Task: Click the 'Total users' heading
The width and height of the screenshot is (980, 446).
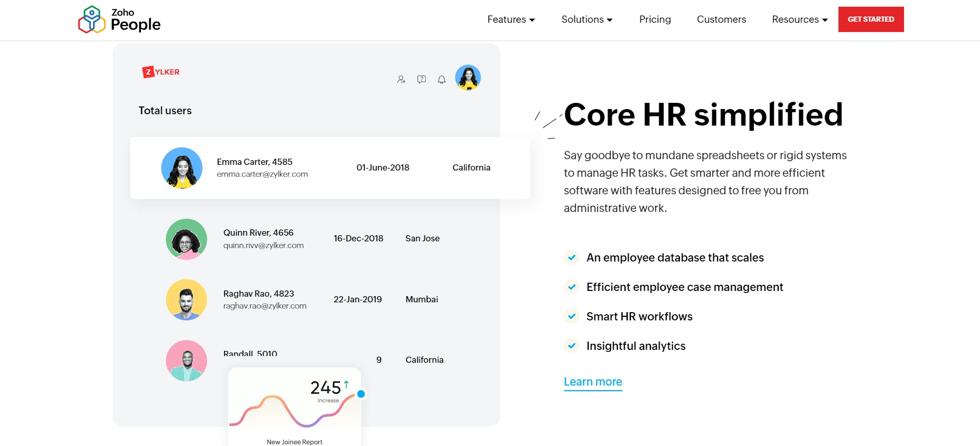Action: (165, 111)
